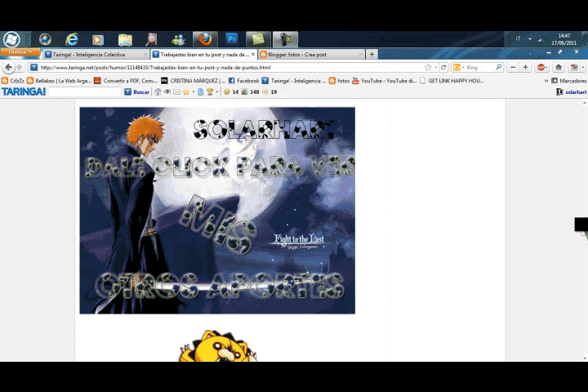The height and width of the screenshot is (392, 588).
Task: Open the Marcadores bookmarks menu
Action: click(569, 81)
